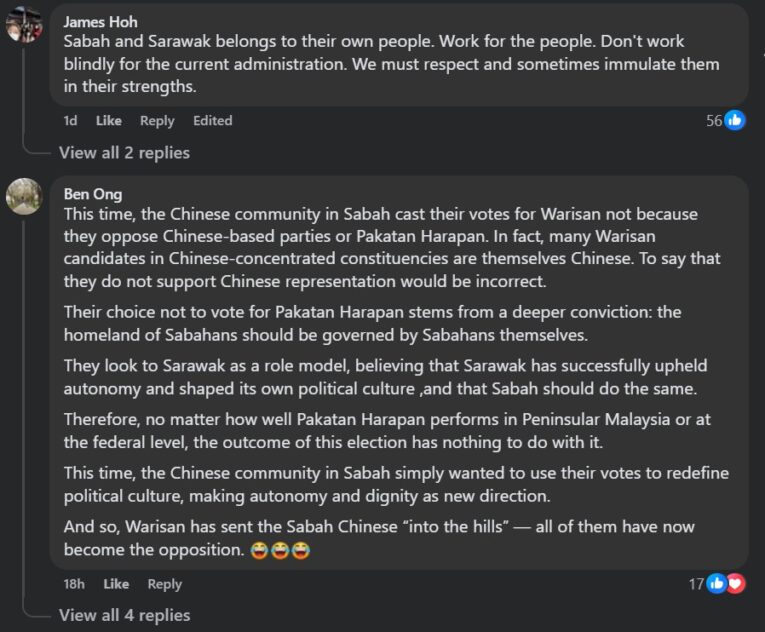Show who reacted via the 56 count
This screenshot has width=765, height=632.
coord(714,120)
